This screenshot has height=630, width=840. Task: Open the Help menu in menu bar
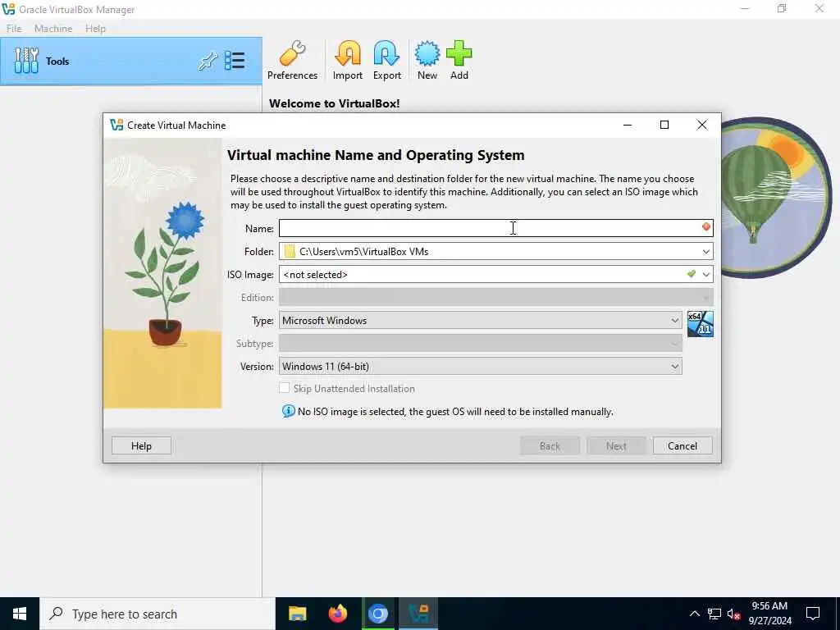95,29
